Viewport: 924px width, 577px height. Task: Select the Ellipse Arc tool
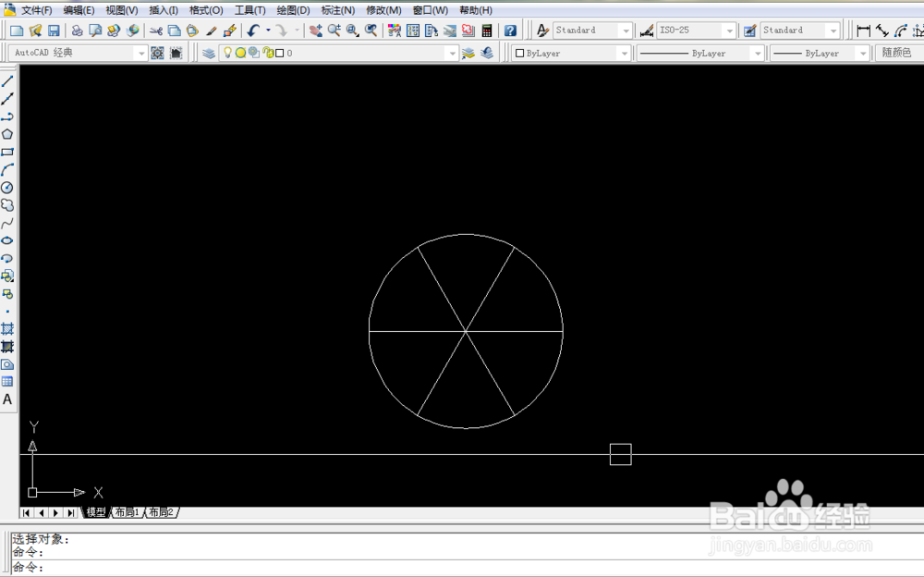coord(7,258)
